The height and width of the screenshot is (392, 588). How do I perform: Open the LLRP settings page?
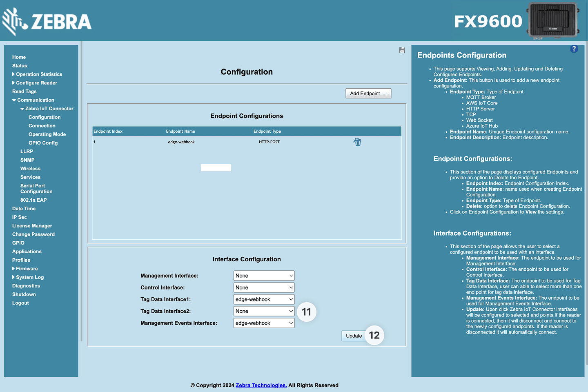(x=27, y=151)
